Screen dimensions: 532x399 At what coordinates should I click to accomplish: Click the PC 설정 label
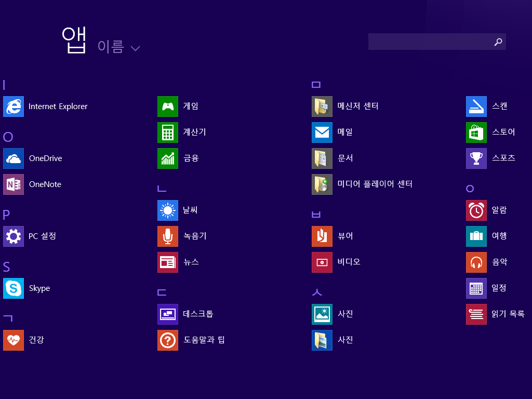(43, 236)
